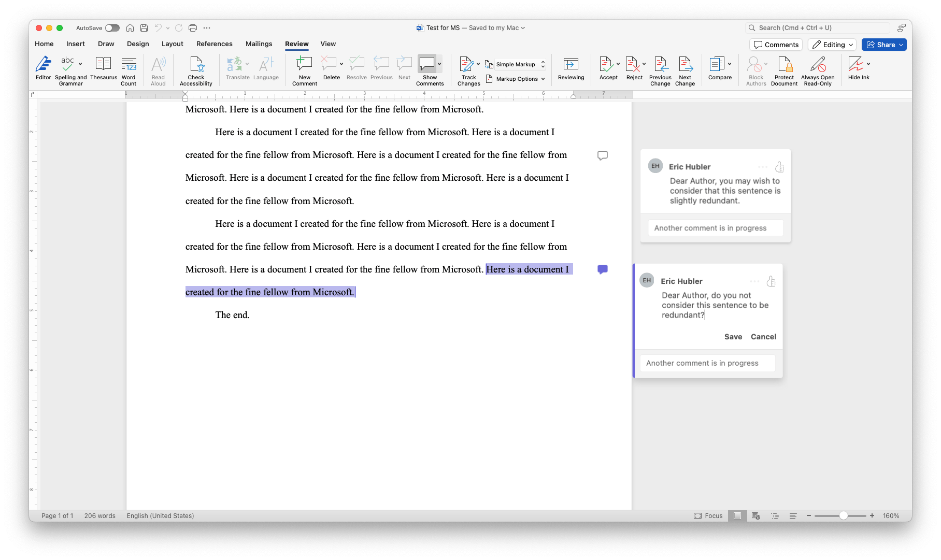Screen dimensions: 941x560
Task: Click the zoom slider handle
Action: [844, 515]
